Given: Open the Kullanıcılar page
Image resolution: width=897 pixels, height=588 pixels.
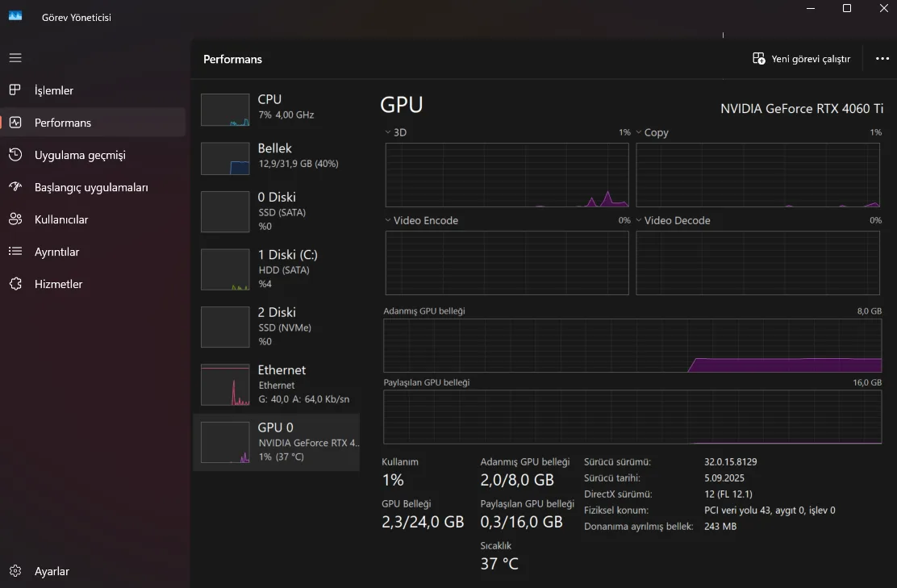Looking at the screenshot, I should 94,219.
